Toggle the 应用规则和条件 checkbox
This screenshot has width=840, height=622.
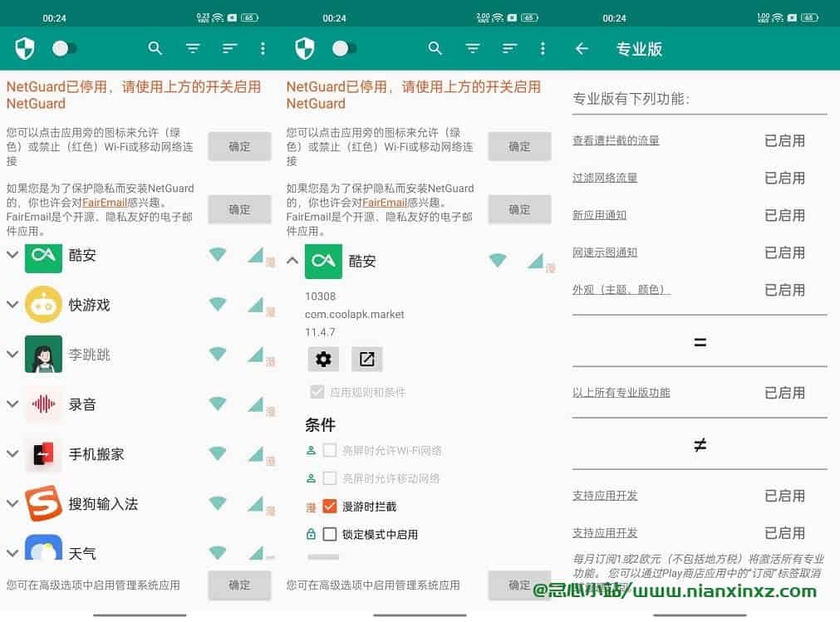click(317, 392)
